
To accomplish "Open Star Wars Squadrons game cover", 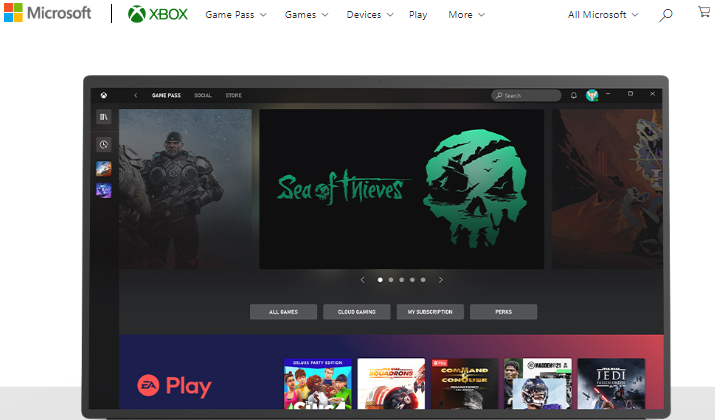I will pos(391,384).
